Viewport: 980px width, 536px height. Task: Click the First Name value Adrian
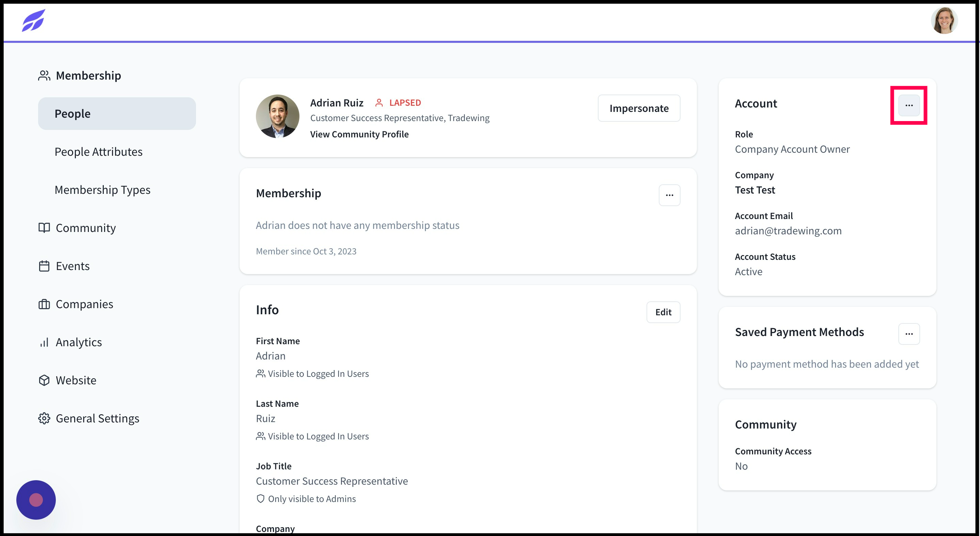pyautogui.click(x=271, y=356)
